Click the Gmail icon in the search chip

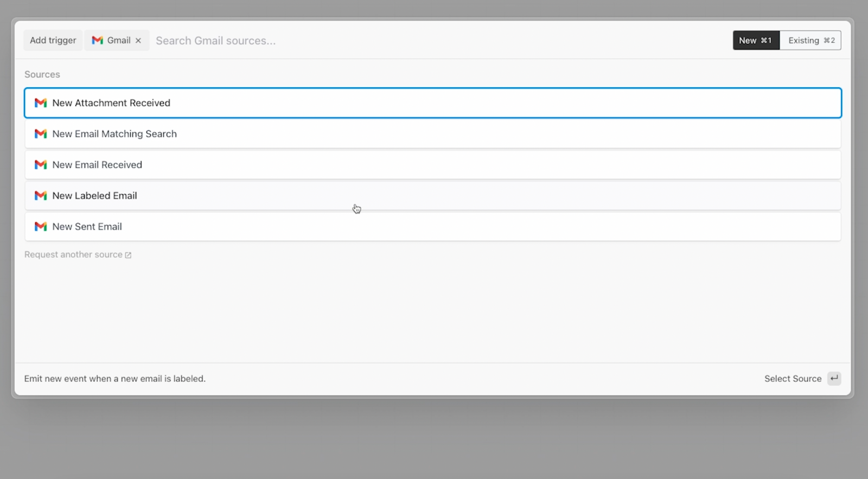98,40
